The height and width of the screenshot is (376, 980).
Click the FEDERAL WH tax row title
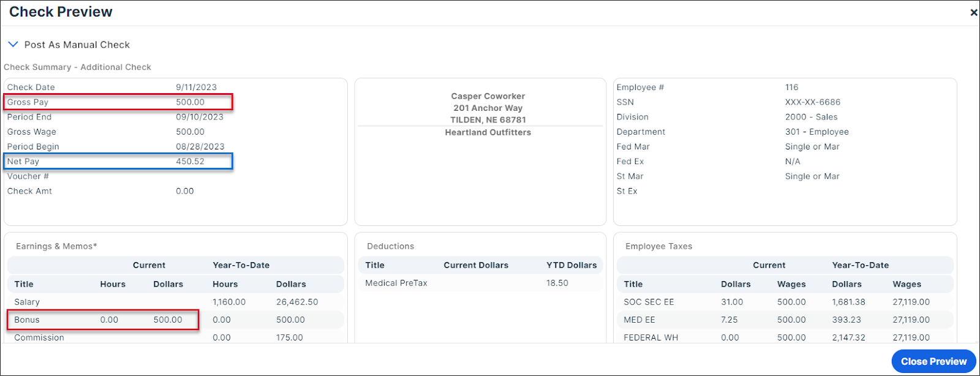point(651,337)
